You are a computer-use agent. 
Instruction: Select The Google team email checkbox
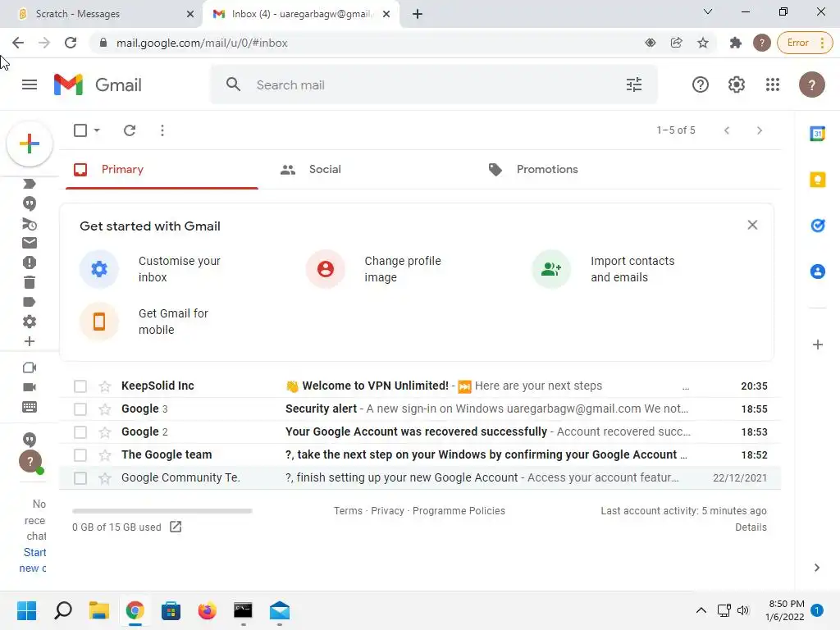click(80, 455)
